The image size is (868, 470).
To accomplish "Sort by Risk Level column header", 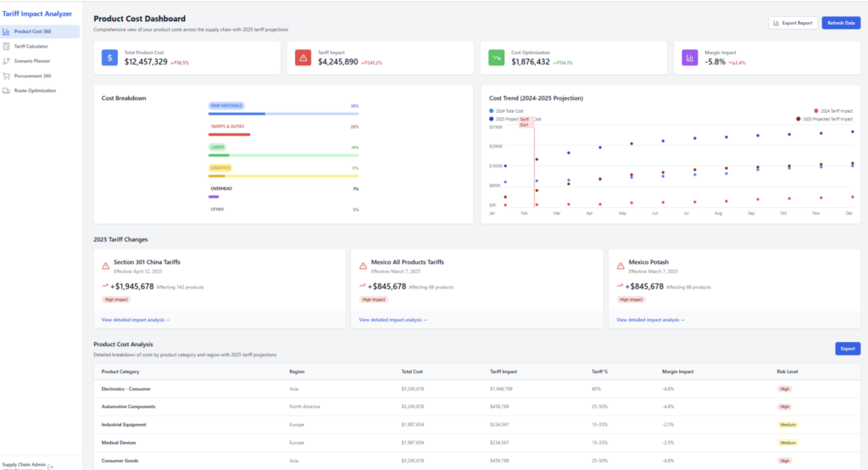I will [x=787, y=372].
